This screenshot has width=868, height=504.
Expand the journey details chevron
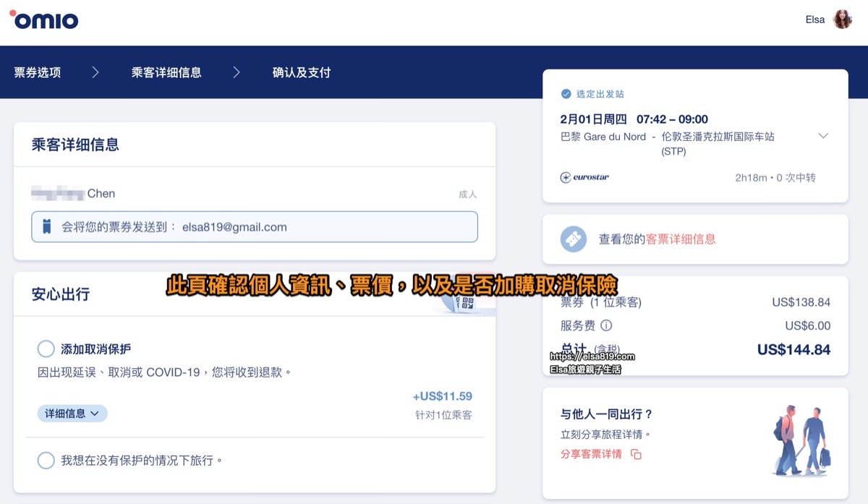pyautogui.click(x=823, y=135)
